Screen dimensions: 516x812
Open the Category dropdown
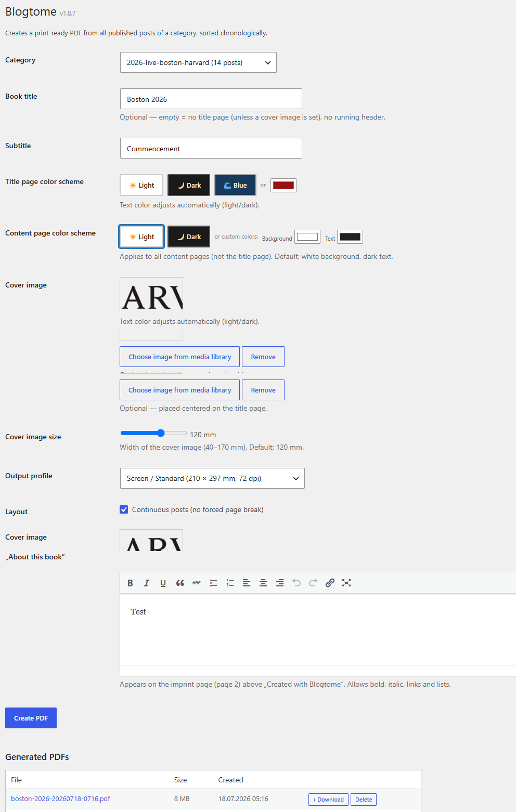[198, 62]
